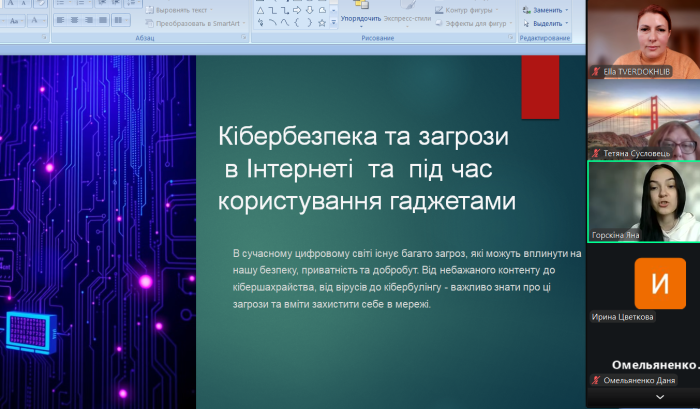Open the Абзац paragraph dialog launcher
This screenshot has width=700, height=409.
[x=241, y=37]
